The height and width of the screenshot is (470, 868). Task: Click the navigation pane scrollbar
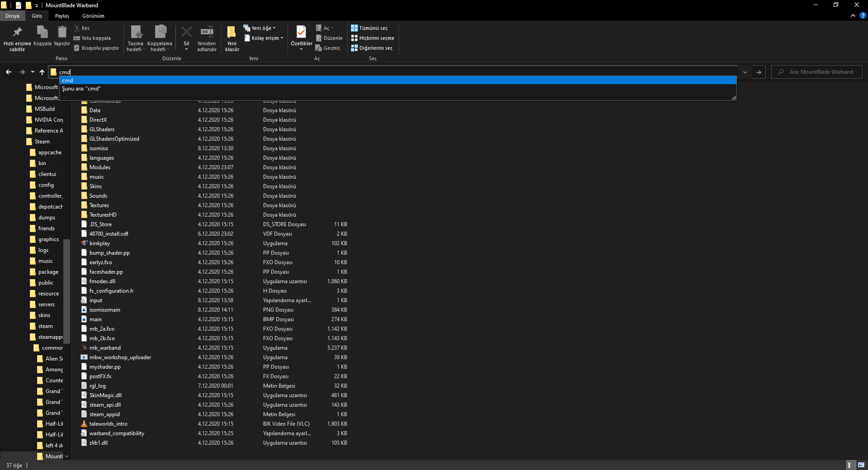click(x=67, y=290)
